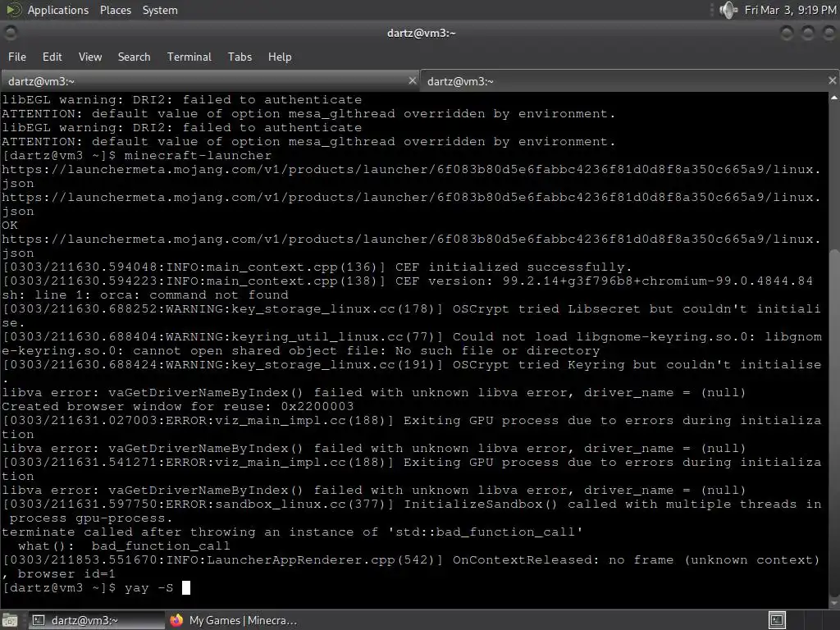Viewport: 840px width, 630px height.
Task: Click 'Created browser window for reuse: 0x2200003' line
Action: 178,406
